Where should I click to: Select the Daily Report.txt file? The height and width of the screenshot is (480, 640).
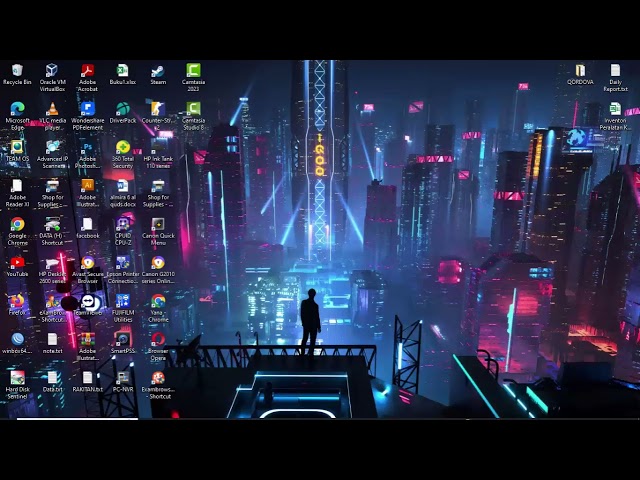615,78
